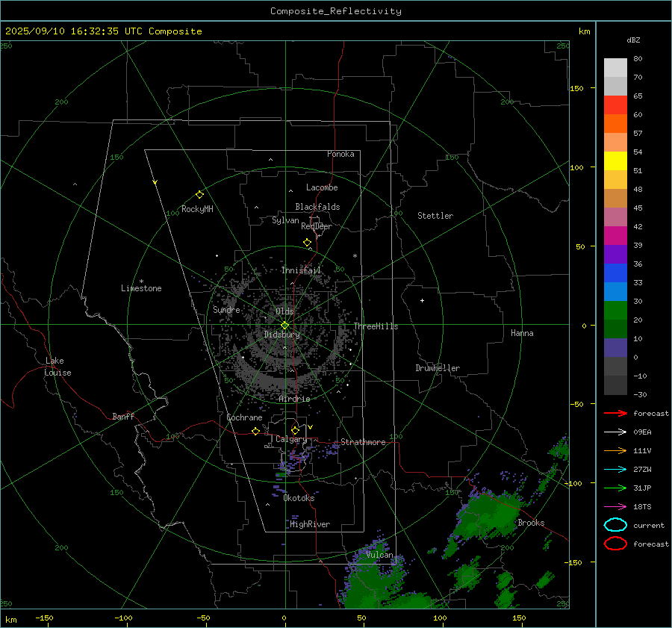The width and height of the screenshot is (672, 628).
Task: Click the Sundre label
Action: pyautogui.click(x=226, y=309)
